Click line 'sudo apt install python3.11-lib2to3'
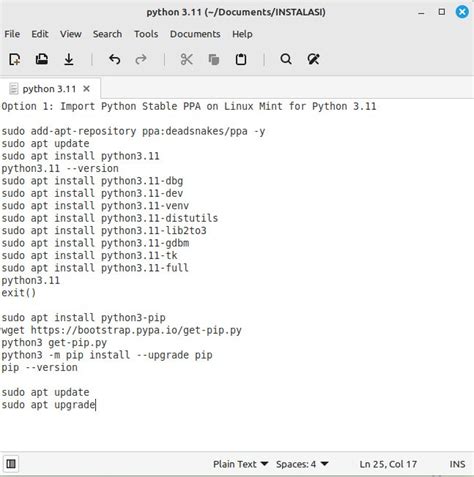 point(104,231)
